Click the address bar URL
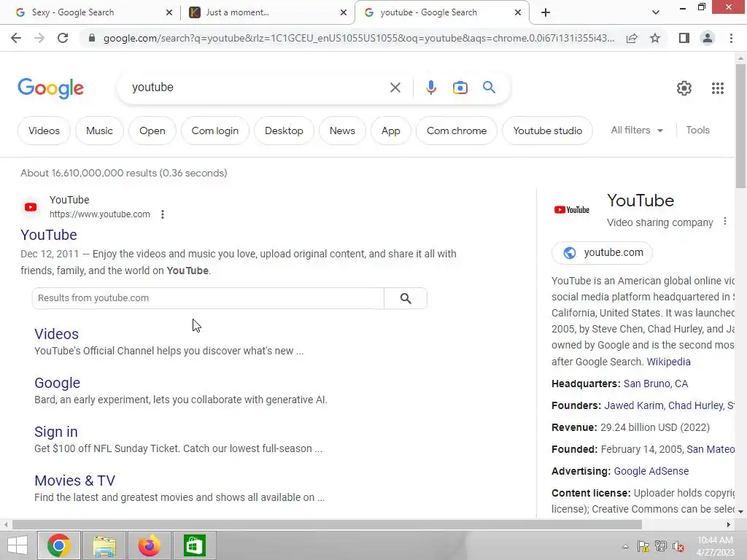747x560 pixels. click(359, 38)
